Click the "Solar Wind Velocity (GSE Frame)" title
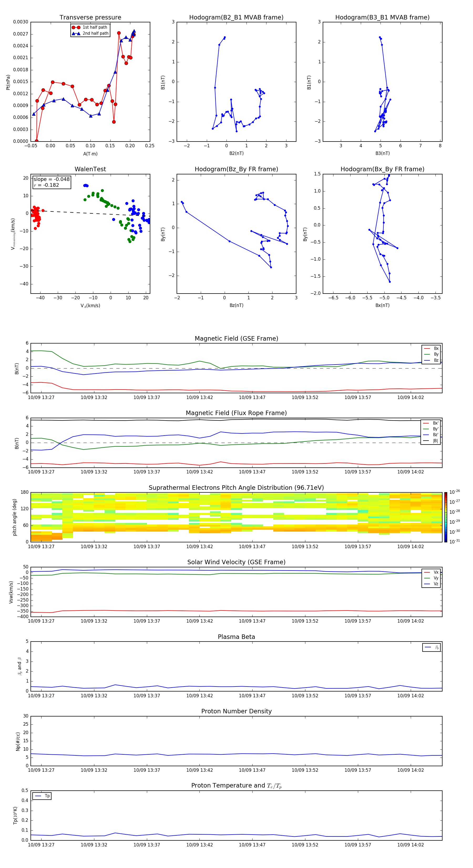Screen dimensions: 473x868 pyautogui.click(x=236, y=562)
